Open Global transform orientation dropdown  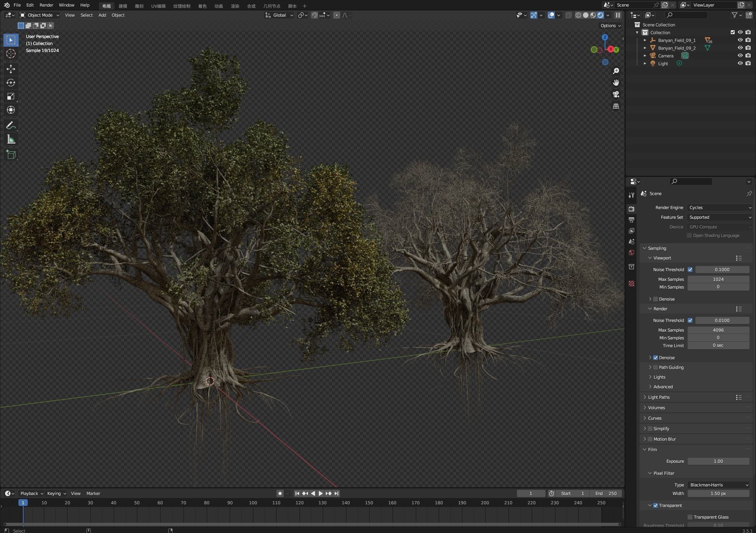279,15
